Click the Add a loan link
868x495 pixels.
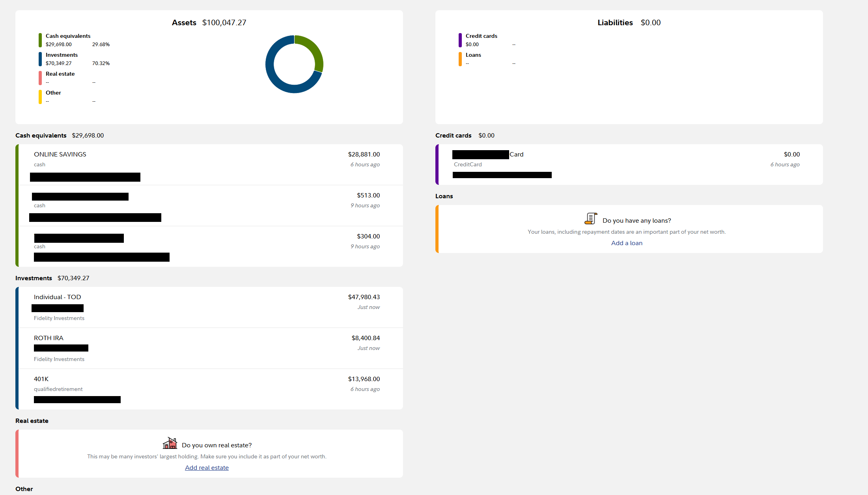point(627,243)
